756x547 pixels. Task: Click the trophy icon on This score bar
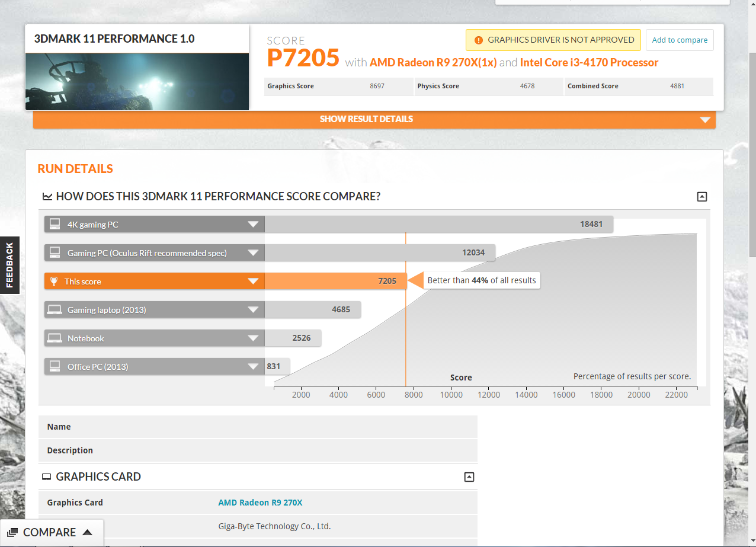coord(55,281)
